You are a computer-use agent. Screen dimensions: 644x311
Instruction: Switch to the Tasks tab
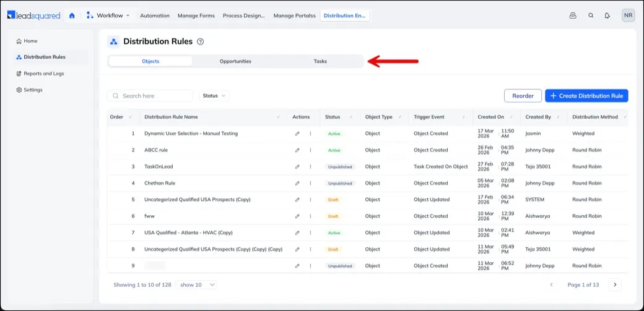320,61
